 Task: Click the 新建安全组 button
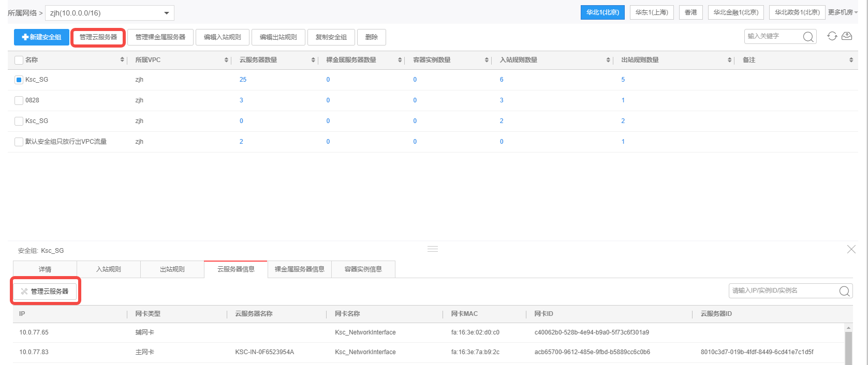41,37
